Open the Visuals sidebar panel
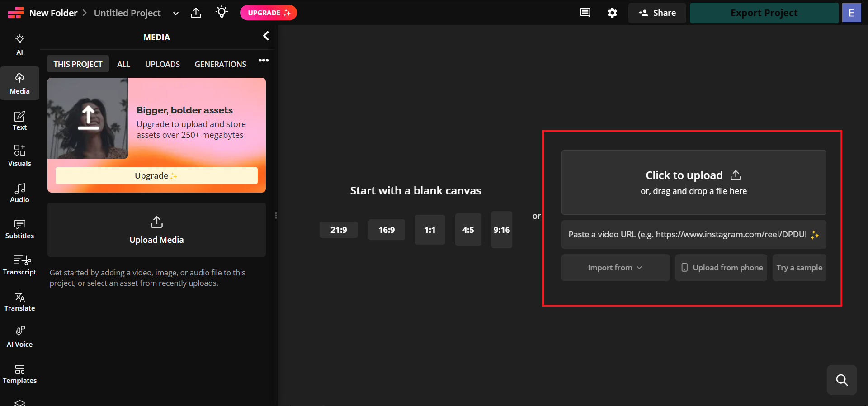This screenshot has height=406, width=868. pos(19,156)
